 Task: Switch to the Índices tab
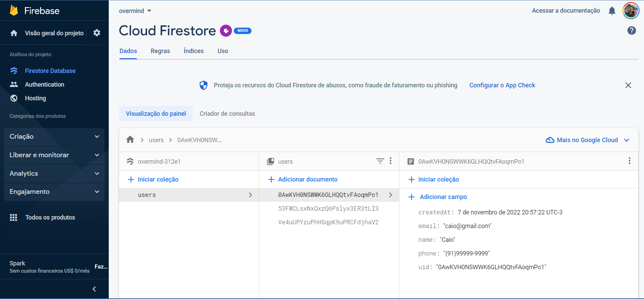point(194,51)
